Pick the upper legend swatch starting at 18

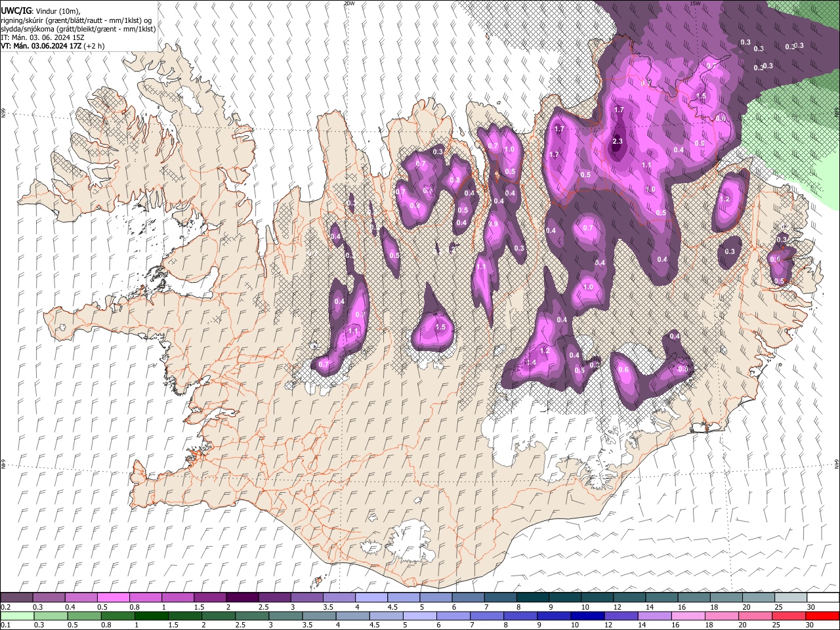(725, 597)
